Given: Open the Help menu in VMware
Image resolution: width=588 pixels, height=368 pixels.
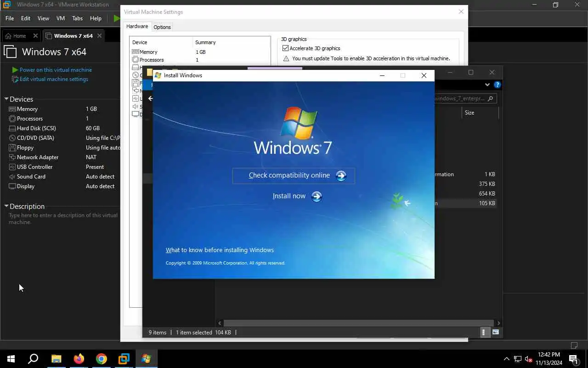Looking at the screenshot, I should 96,18.
